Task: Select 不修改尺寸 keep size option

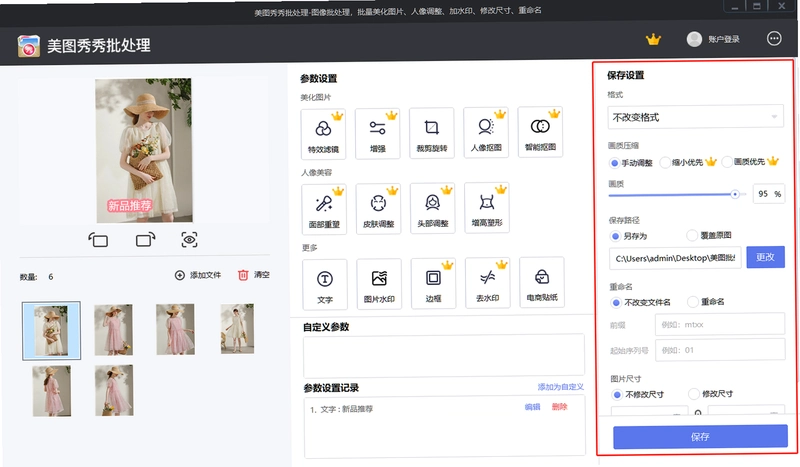Action: point(638,395)
